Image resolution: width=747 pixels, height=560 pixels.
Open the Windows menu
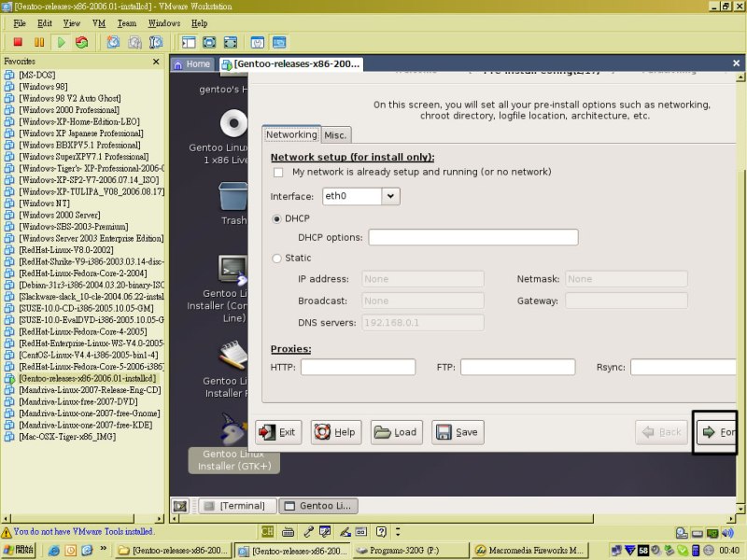[x=164, y=22]
